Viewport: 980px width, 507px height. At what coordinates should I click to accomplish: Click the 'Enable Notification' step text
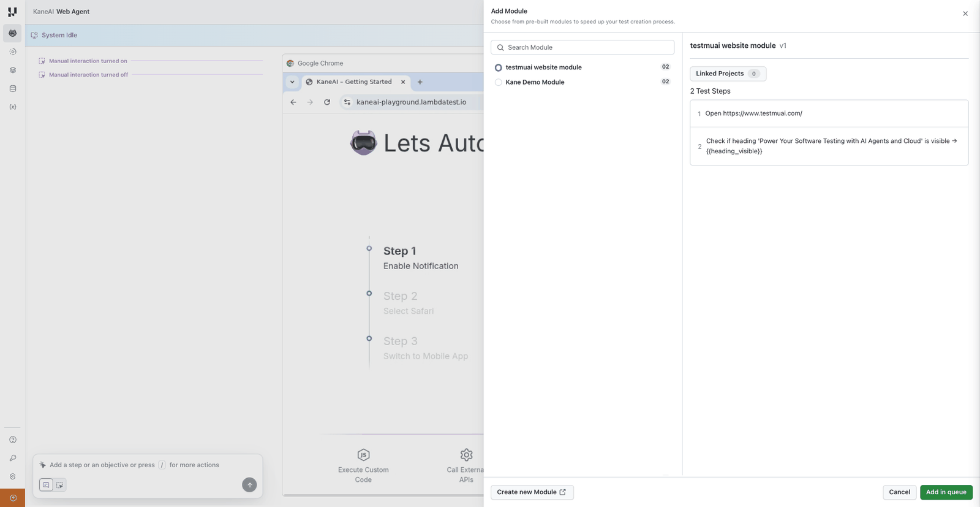[421, 266]
